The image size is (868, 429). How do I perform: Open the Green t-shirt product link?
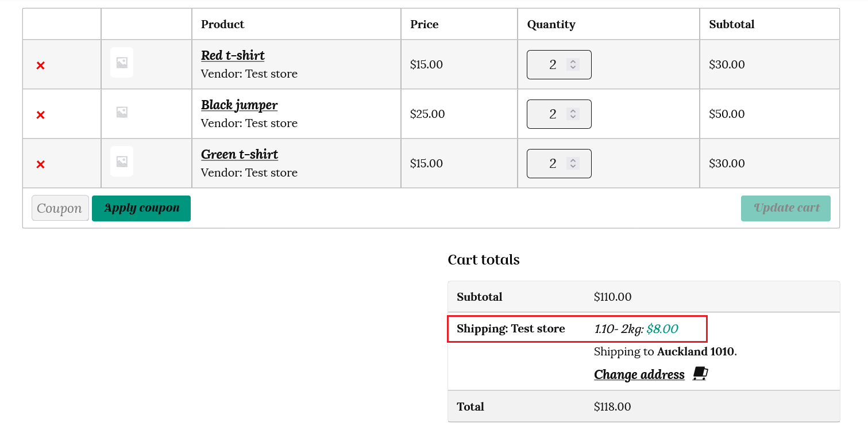(239, 155)
